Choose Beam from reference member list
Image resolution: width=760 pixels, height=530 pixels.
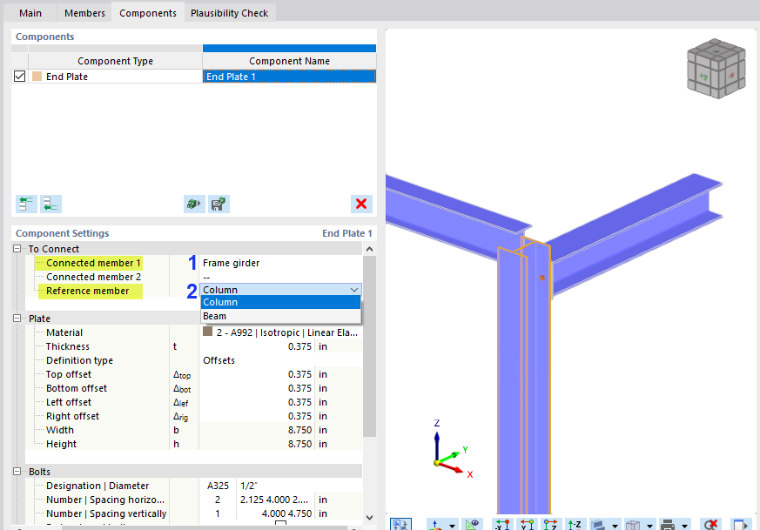point(280,316)
